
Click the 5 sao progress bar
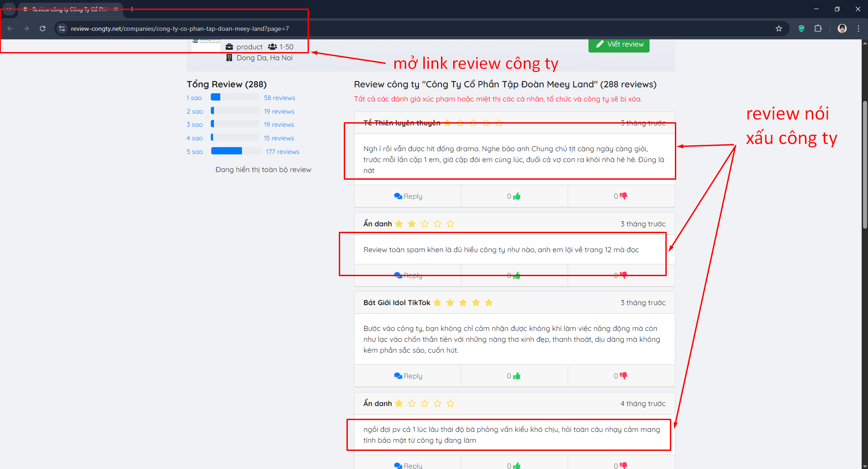click(x=236, y=151)
